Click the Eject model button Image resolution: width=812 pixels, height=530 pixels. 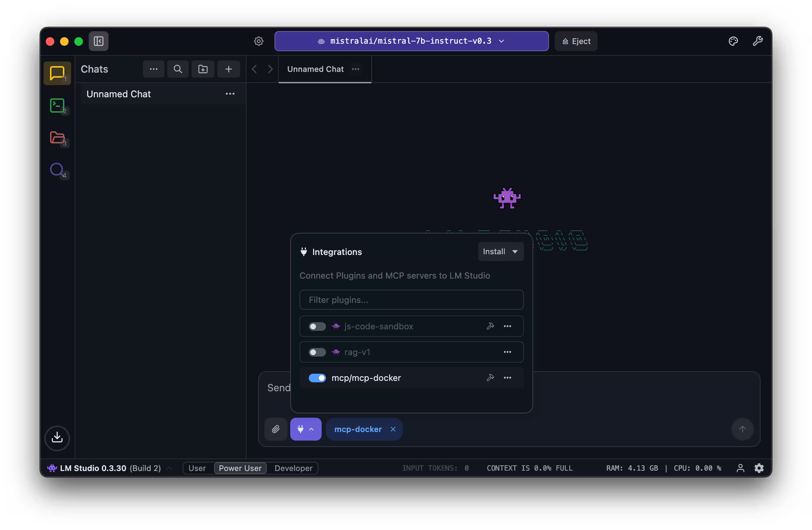click(x=576, y=41)
